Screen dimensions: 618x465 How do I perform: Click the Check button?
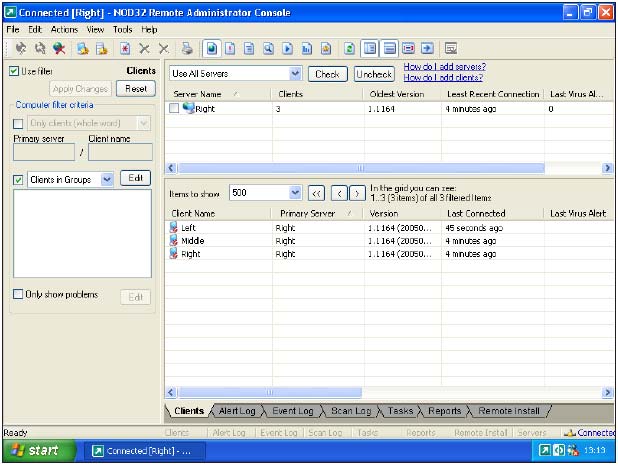coord(328,74)
